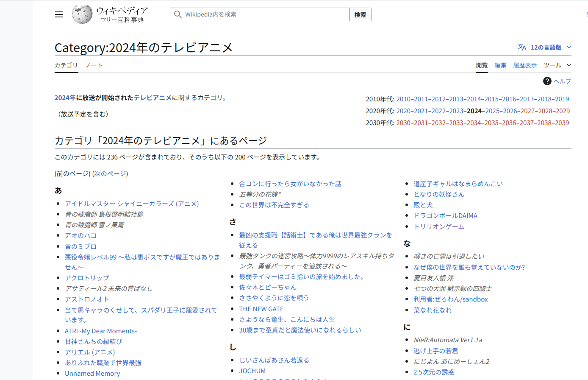This screenshot has height=380, width=588.
Task: Select the 編集 tab
Action: [x=500, y=65]
